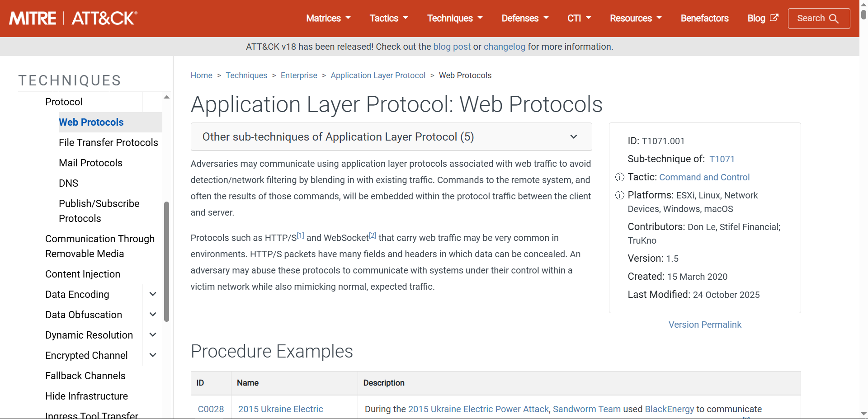
Task: Expand the Data Obfuscation chevron
Action: pyautogui.click(x=152, y=314)
